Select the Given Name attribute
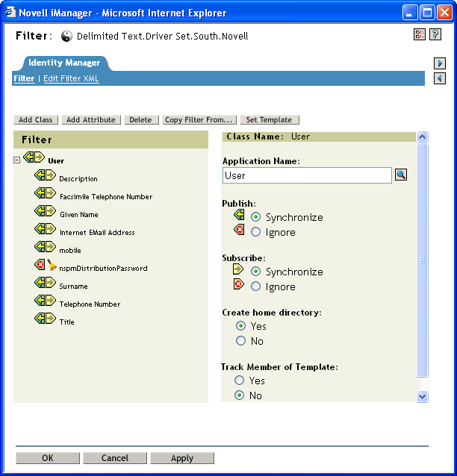457x476 pixels. pyautogui.click(x=79, y=214)
